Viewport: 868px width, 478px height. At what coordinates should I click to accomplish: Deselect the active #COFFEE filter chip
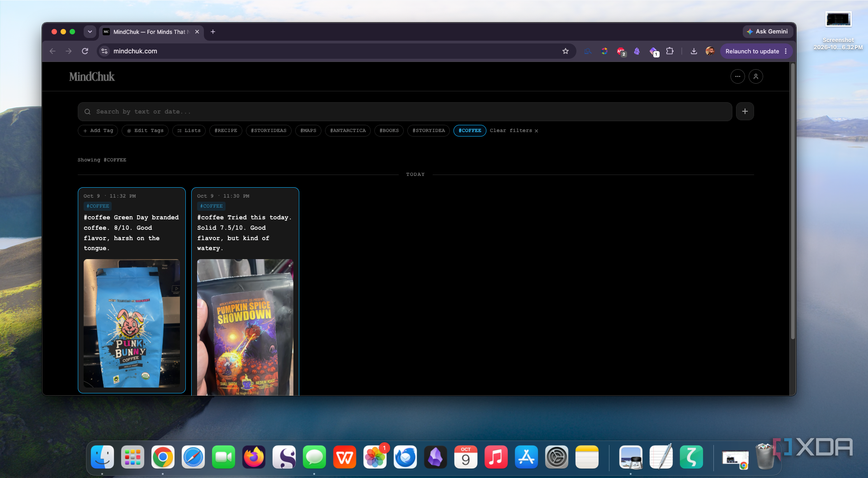tap(470, 131)
